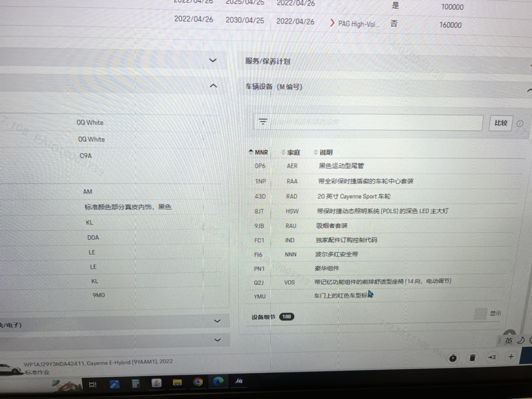The image size is (532, 399).
Task: Click the 标准作业 label under the VIN
Action: pos(38,372)
